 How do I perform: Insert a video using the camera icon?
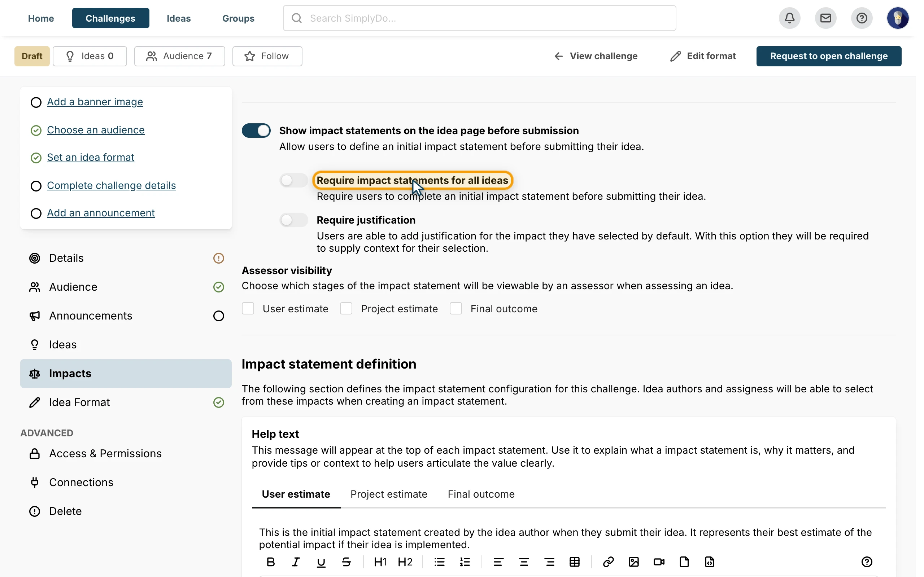[659, 562]
